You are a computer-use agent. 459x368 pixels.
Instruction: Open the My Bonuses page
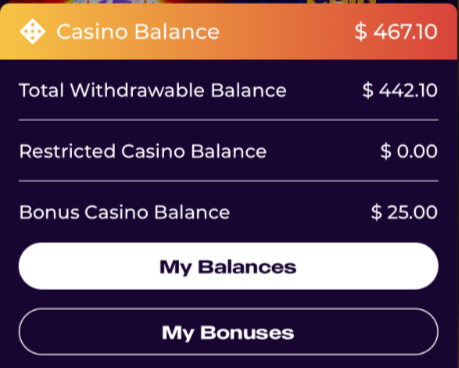[x=229, y=332]
